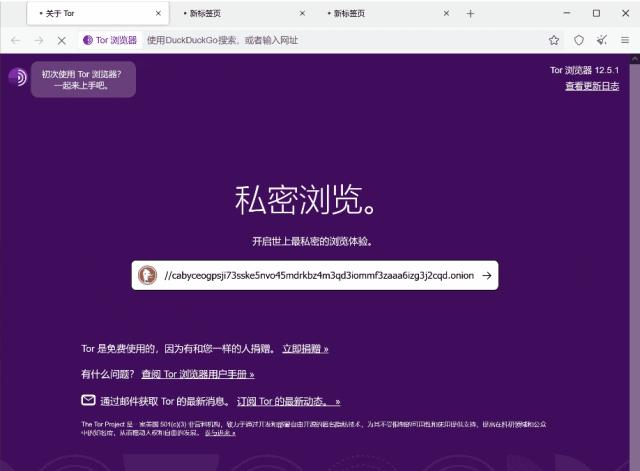This screenshot has height=471, width=640.
Task: Click the Tor onion logo on the page
Action: pos(18,77)
